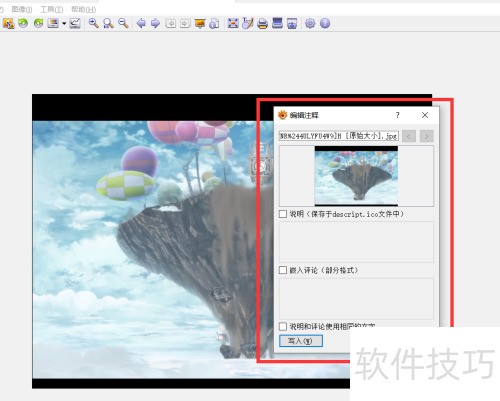The image size is (500, 401).
Task: Toggle full screen view icon
Action: click(233, 23)
